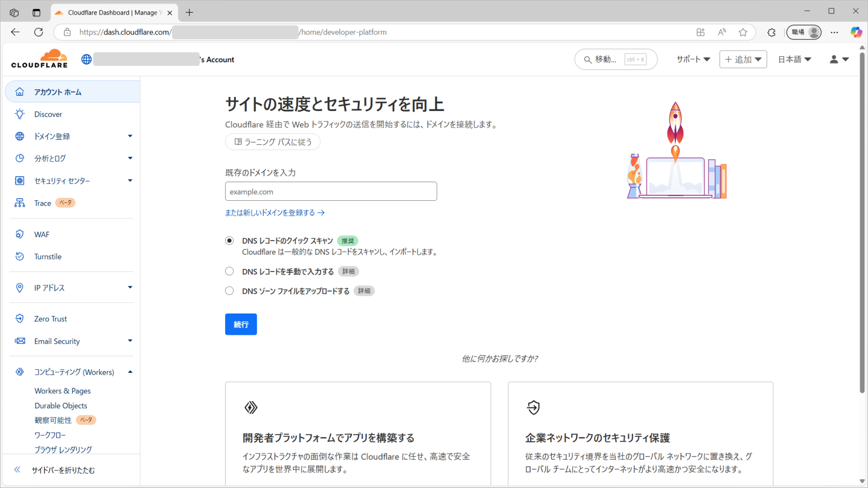Collapse コンピューティング (Workers) section arrow
The height and width of the screenshot is (488, 868).
[130, 372]
